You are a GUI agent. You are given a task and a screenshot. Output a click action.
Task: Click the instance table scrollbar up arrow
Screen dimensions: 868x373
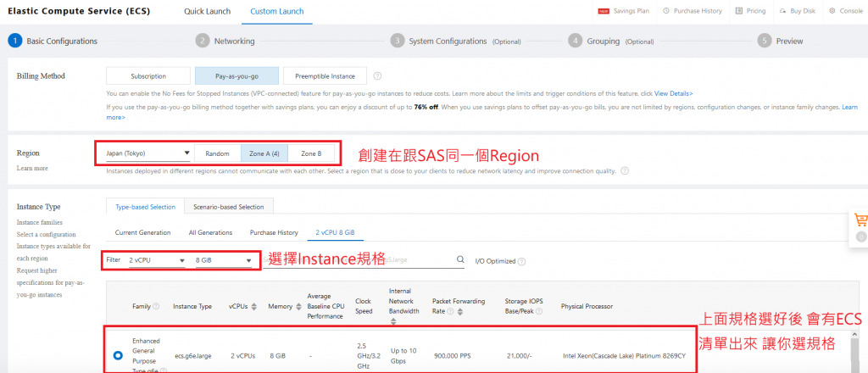coord(856,335)
